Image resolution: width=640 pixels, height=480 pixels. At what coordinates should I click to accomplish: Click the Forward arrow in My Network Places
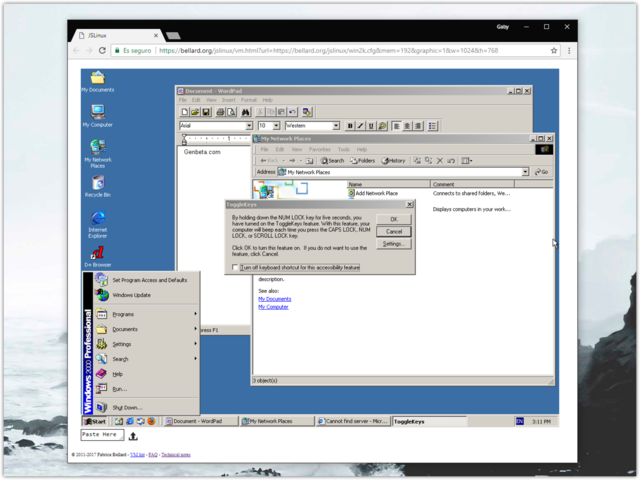click(292, 161)
